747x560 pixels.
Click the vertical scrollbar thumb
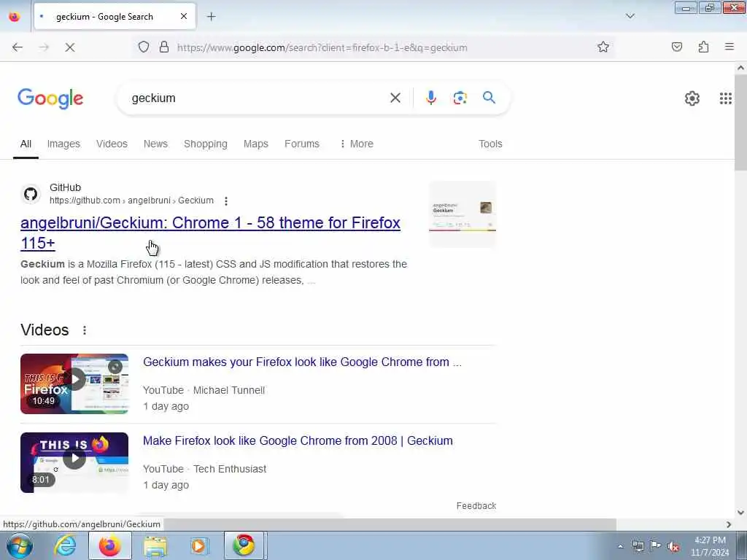coord(740,122)
